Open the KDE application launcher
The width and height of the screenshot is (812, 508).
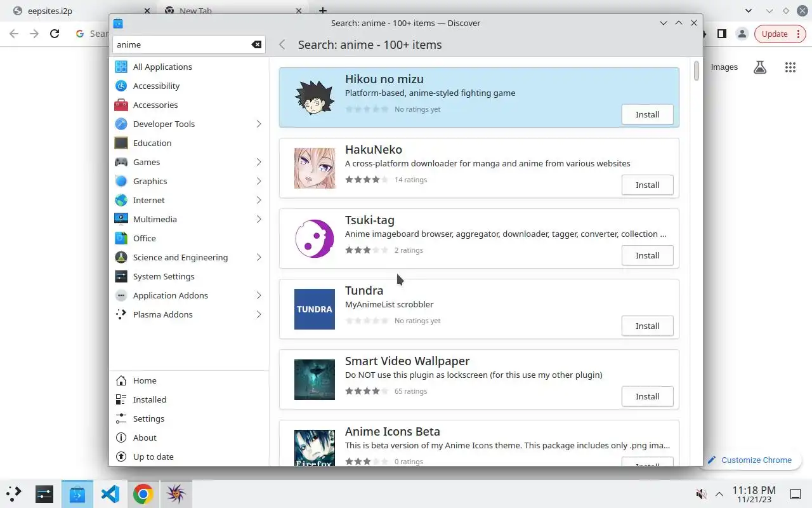coord(13,493)
